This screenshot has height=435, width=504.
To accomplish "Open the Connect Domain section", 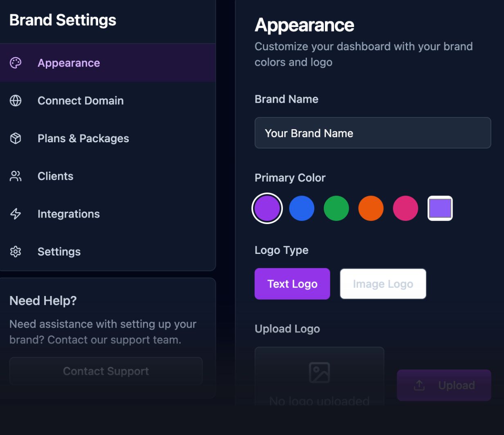I will coord(81,101).
